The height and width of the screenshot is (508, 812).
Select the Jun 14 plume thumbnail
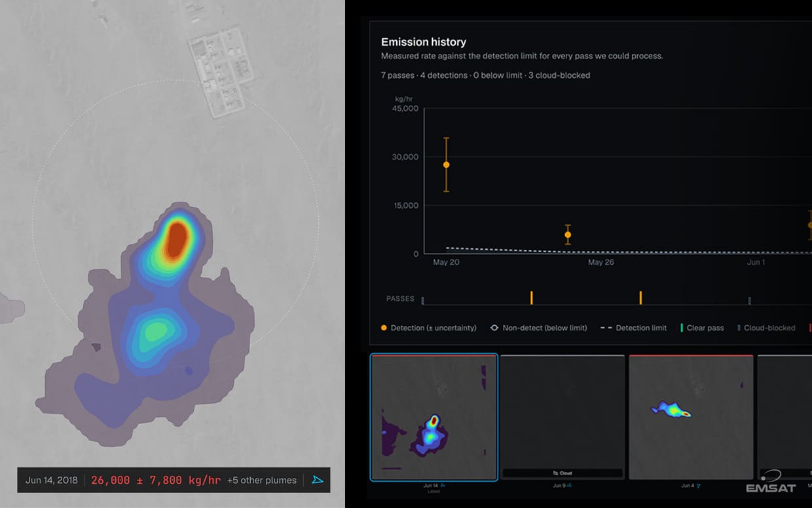434,418
